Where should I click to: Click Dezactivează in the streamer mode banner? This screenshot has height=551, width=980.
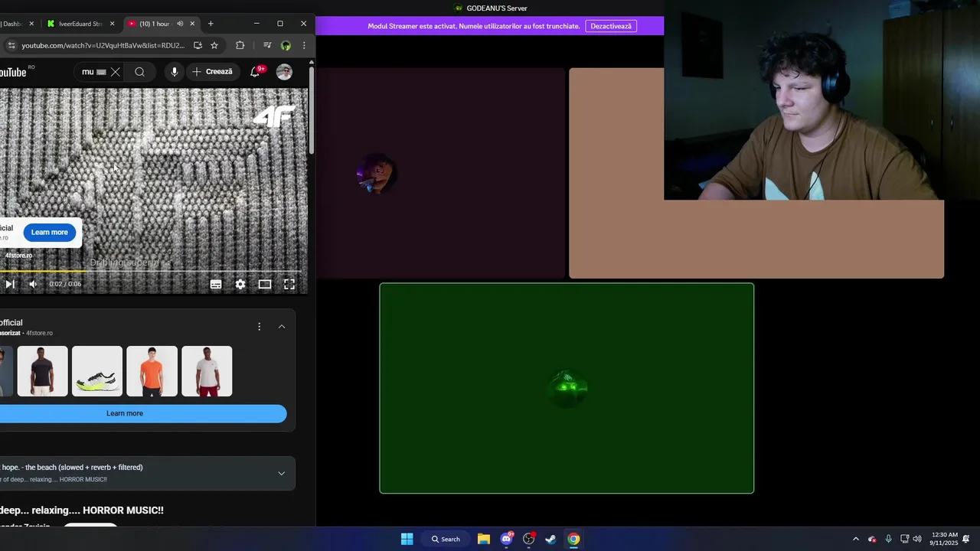click(611, 26)
